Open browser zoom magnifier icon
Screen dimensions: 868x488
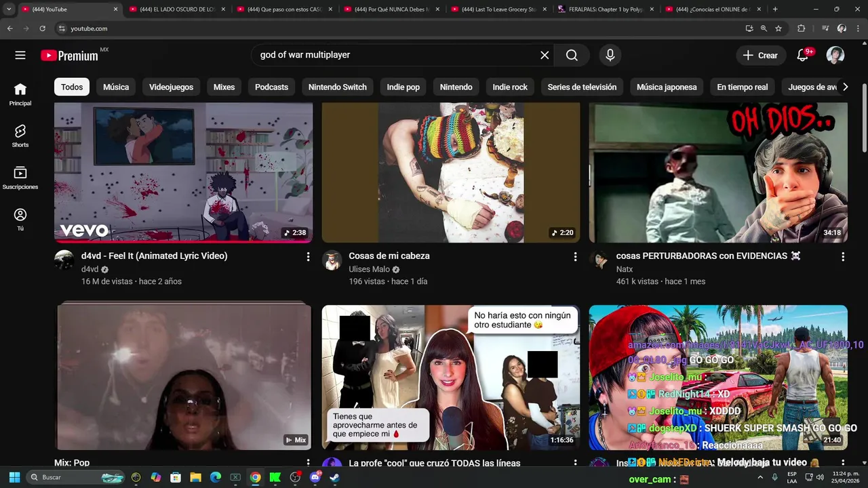(x=764, y=28)
